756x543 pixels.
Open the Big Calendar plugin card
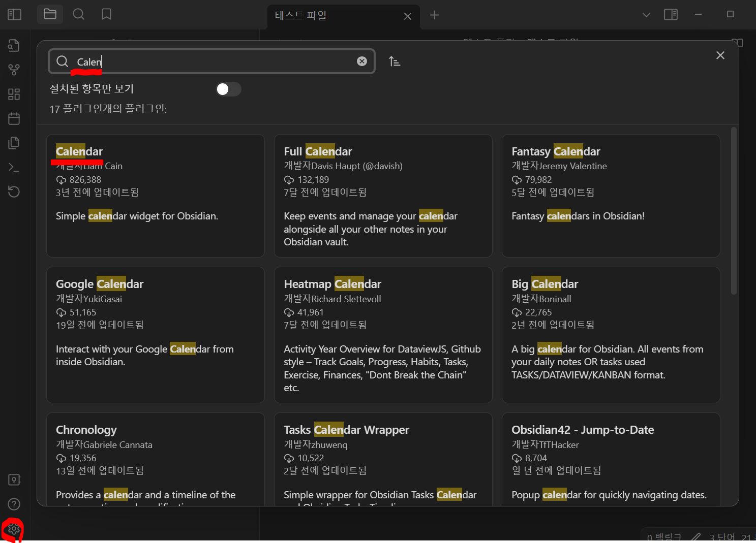click(611, 335)
